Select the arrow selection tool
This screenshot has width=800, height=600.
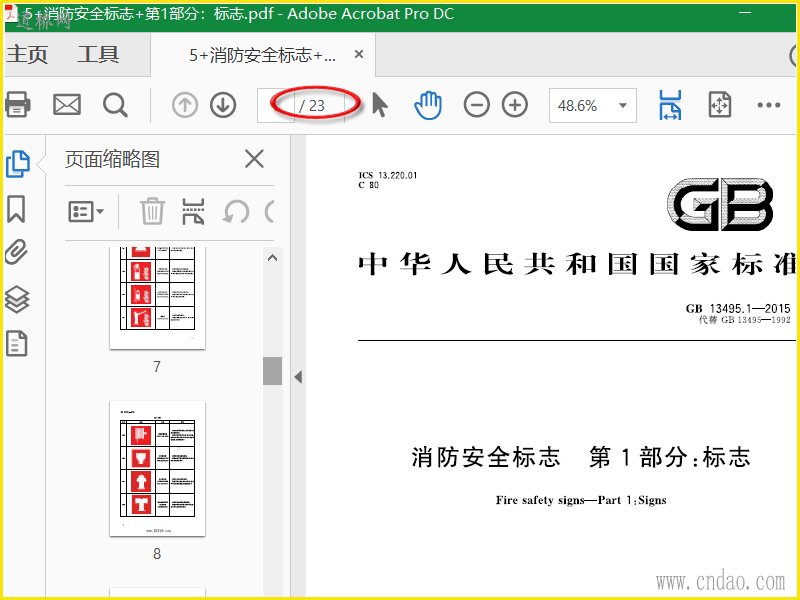380,105
